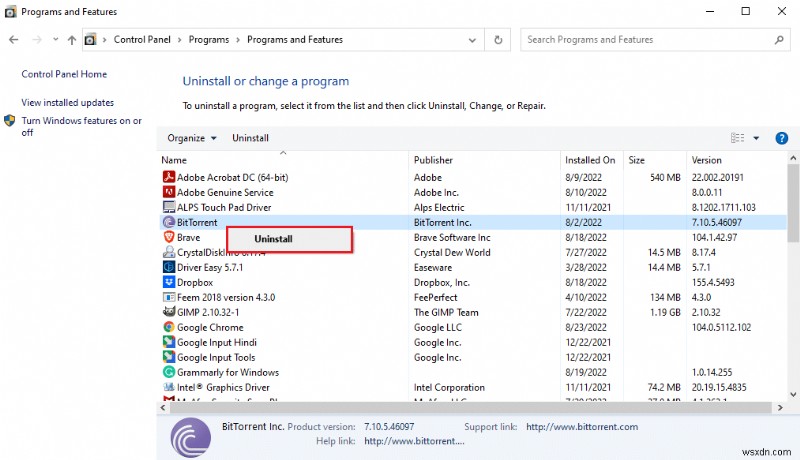Click the Google Input Hindi icon
The width and height of the screenshot is (800, 460).
(x=169, y=342)
